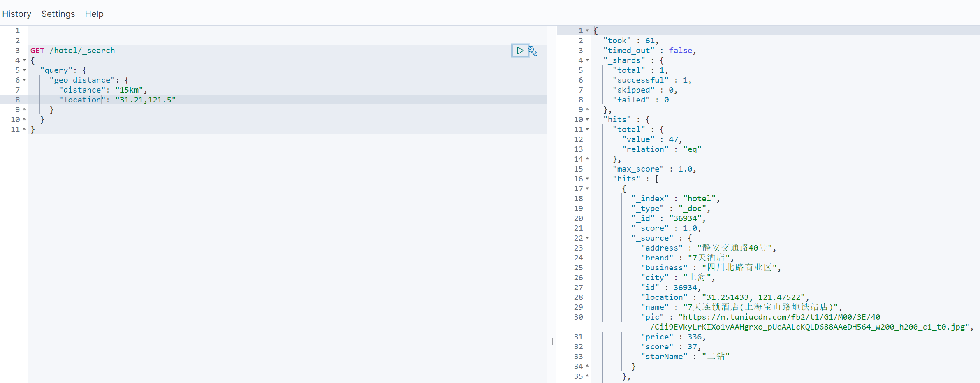Viewport: 980px width, 383px height.
Task: Open the Settings menu
Action: click(x=58, y=14)
